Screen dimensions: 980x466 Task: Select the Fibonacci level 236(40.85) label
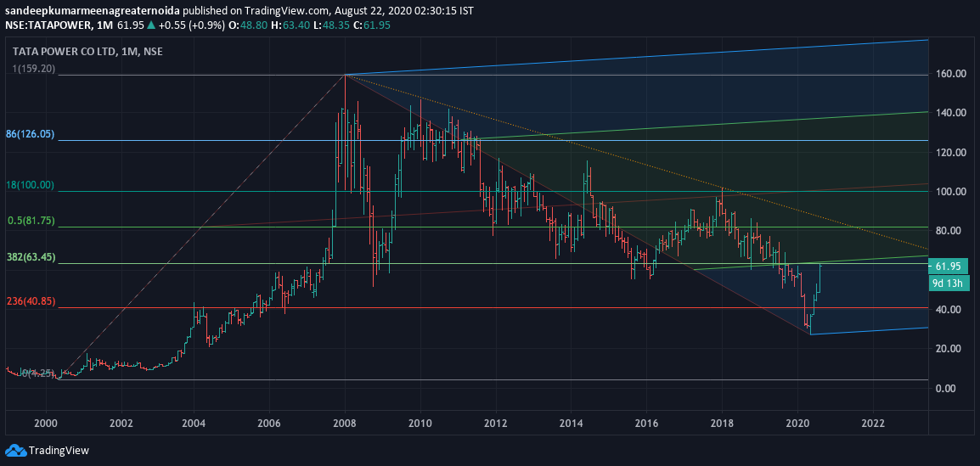pos(31,301)
